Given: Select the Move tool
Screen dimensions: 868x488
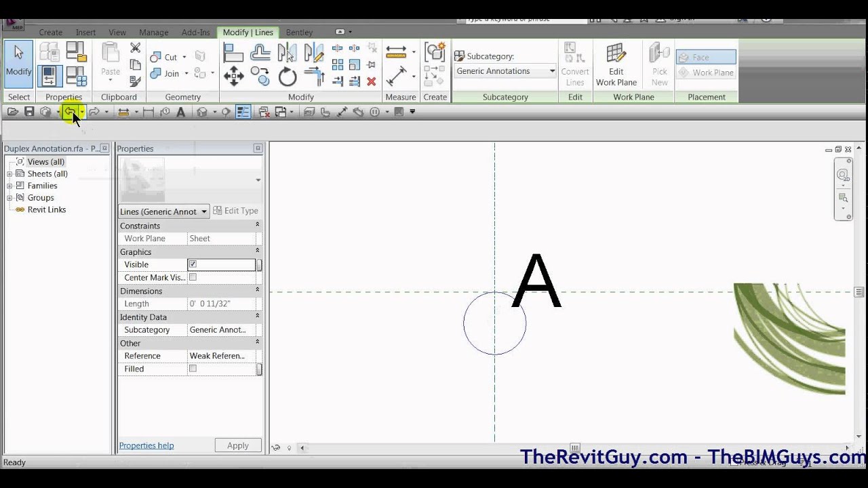Looking at the screenshot, I should click(x=233, y=77).
